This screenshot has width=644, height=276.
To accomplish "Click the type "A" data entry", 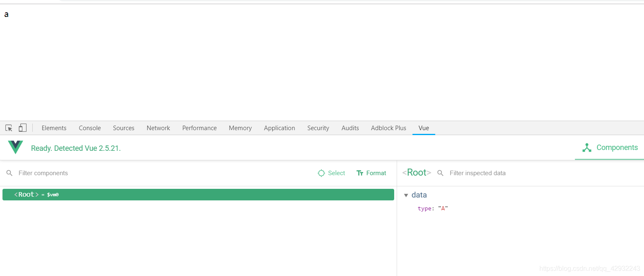I will (433, 209).
